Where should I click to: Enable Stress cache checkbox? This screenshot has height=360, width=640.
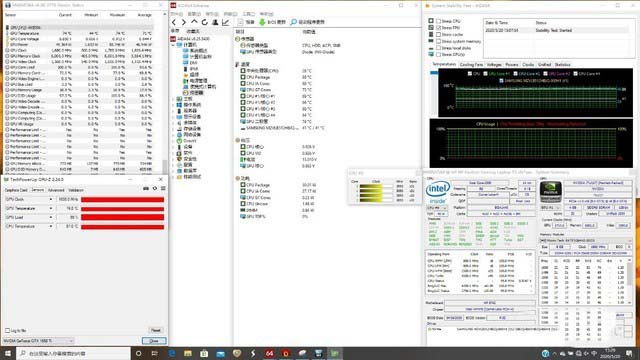438,35
